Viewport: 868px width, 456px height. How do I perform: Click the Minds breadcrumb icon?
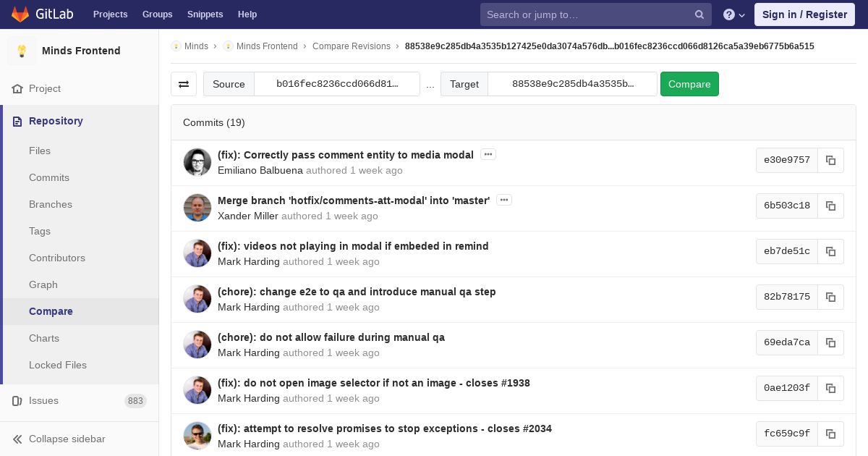pos(176,46)
